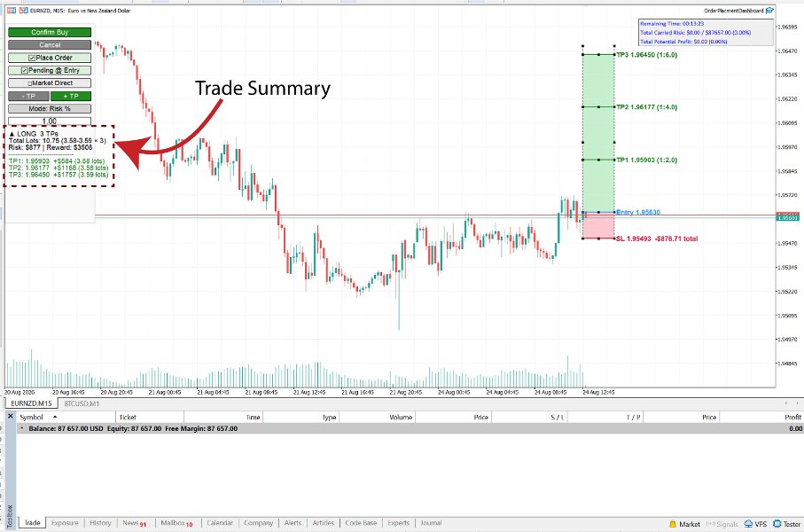This screenshot has width=804, height=532.
Task: Open the Exposure tab
Action: [65, 523]
